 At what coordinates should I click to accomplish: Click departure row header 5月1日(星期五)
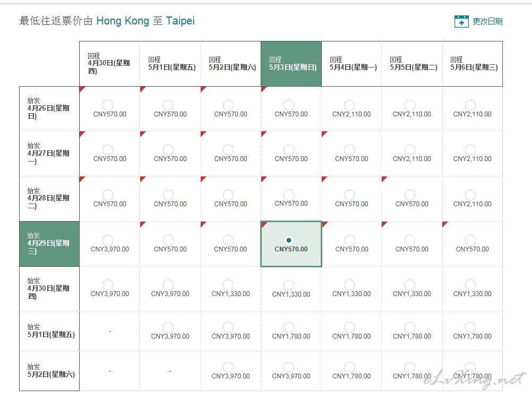49,331
